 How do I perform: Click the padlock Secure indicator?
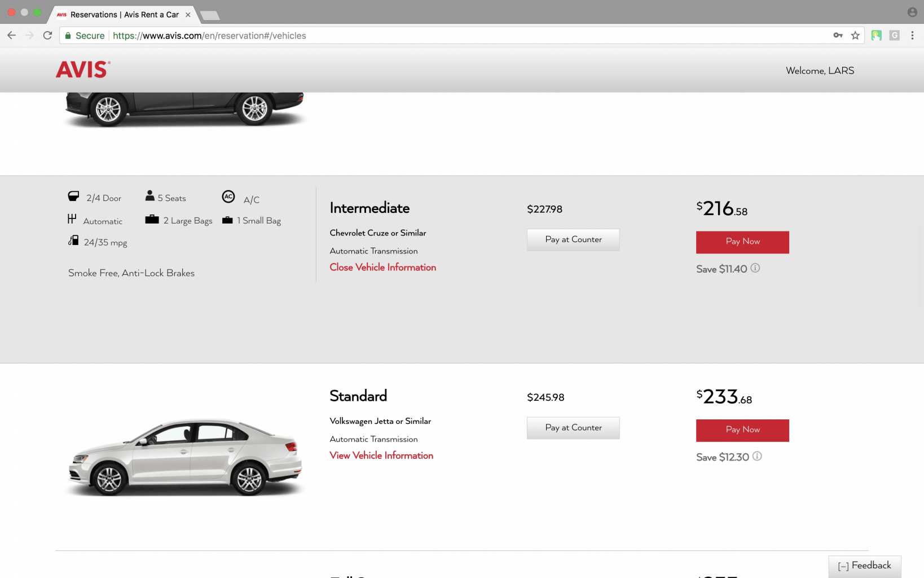point(68,35)
